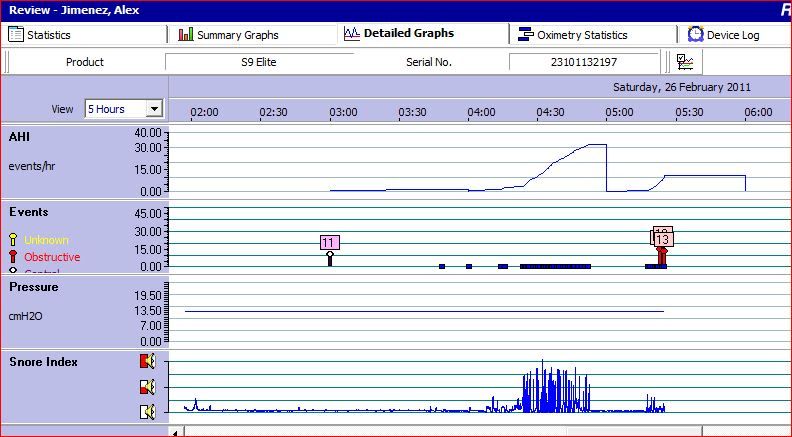This screenshot has width=792, height=437.
Task: Expand the View duration dropdown arrow
Action: click(155, 109)
